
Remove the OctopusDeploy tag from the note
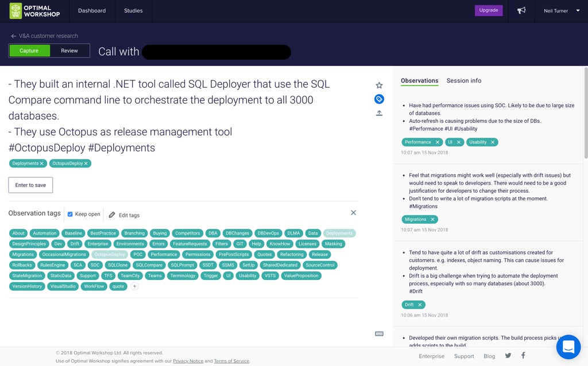[86, 163]
